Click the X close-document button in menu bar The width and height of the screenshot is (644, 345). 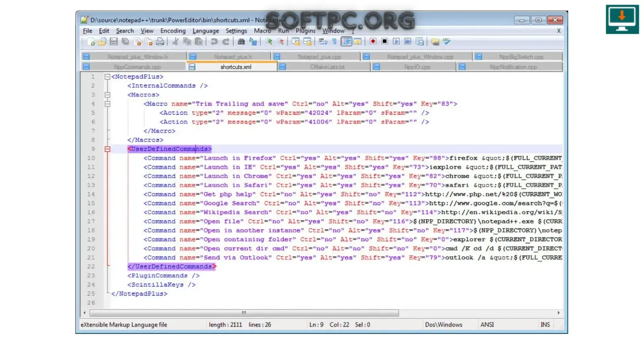pyautogui.click(x=559, y=31)
